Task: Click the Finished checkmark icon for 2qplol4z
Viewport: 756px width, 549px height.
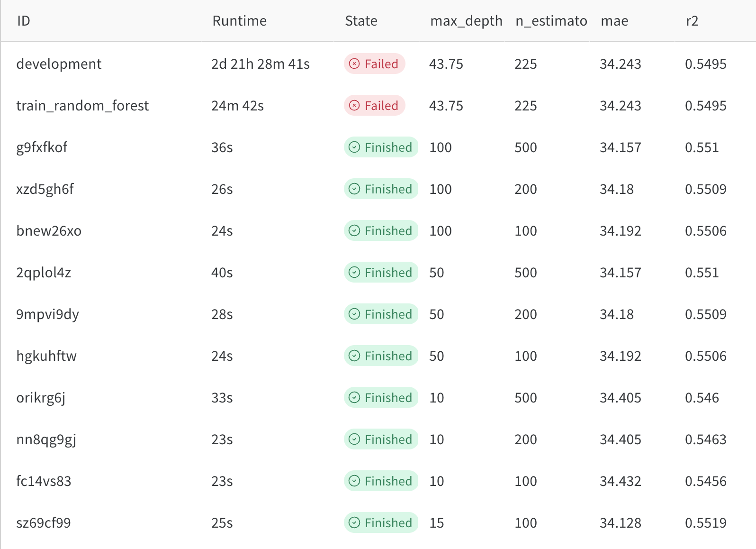Action: tap(354, 272)
